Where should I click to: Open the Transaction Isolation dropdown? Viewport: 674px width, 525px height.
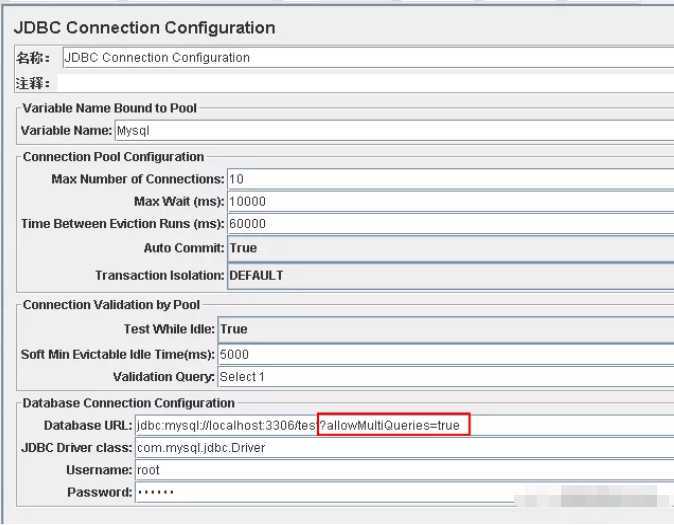coord(450,276)
